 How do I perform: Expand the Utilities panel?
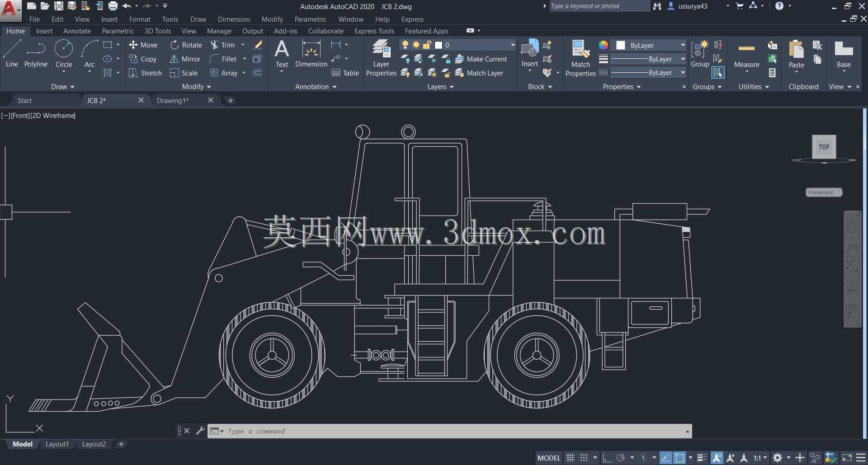click(754, 86)
